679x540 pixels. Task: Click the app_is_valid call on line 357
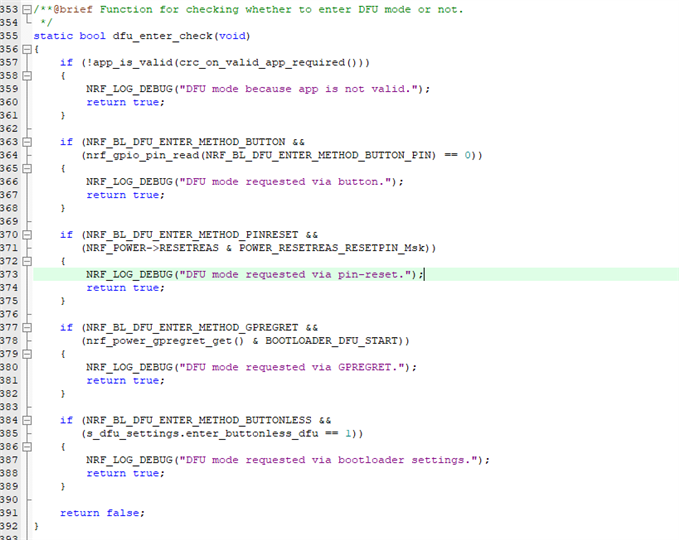[133, 62]
